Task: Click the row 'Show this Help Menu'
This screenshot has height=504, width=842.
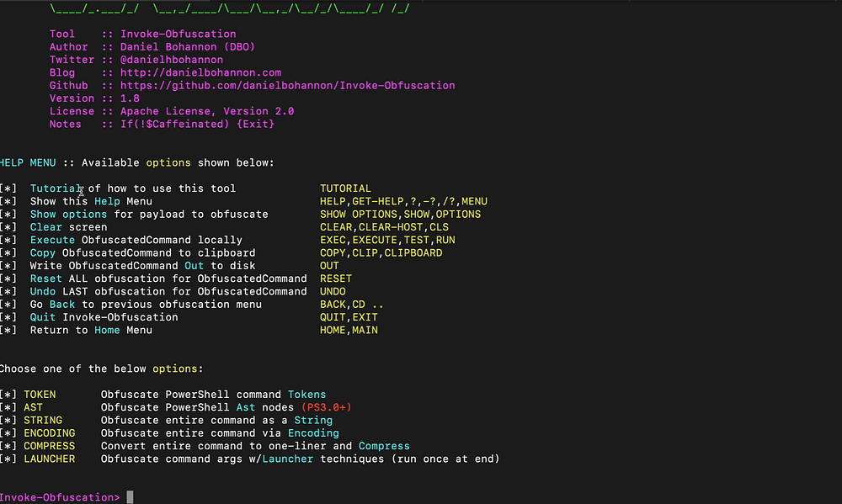Action: [x=91, y=201]
